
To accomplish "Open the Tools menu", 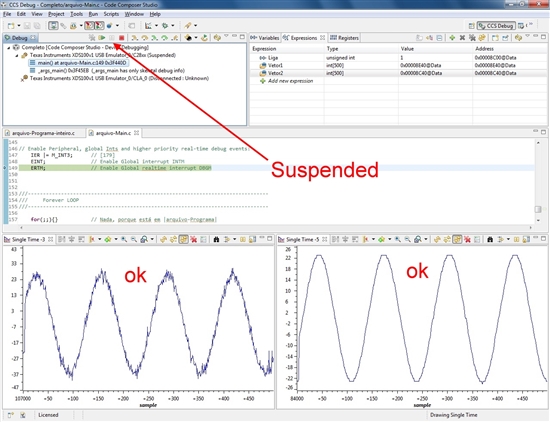I will (x=76, y=14).
